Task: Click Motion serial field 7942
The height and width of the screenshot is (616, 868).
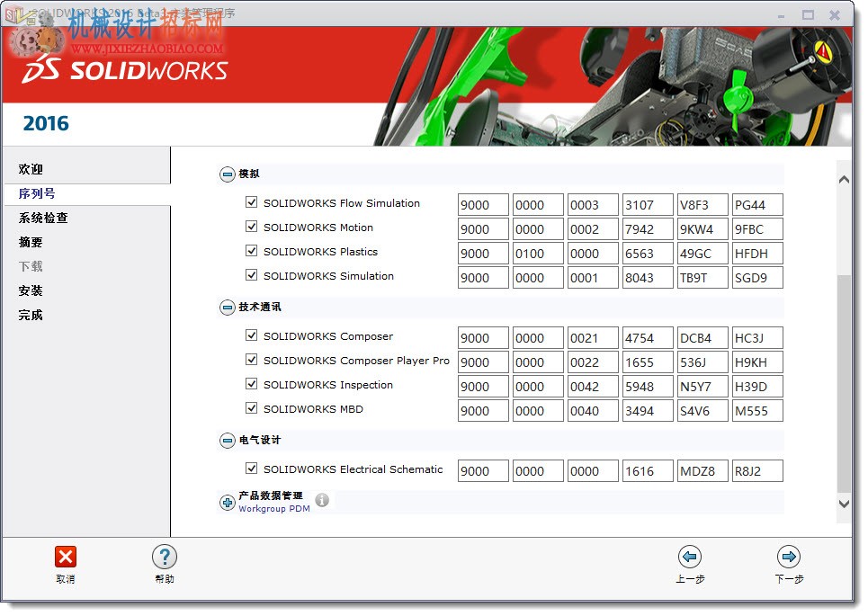Action: click(648, 229)
